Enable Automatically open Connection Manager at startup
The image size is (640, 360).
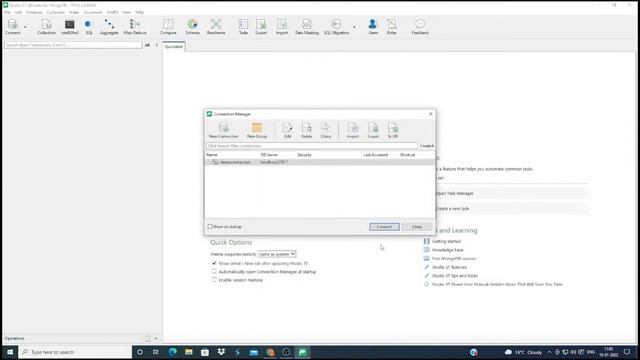pos(214,271)
